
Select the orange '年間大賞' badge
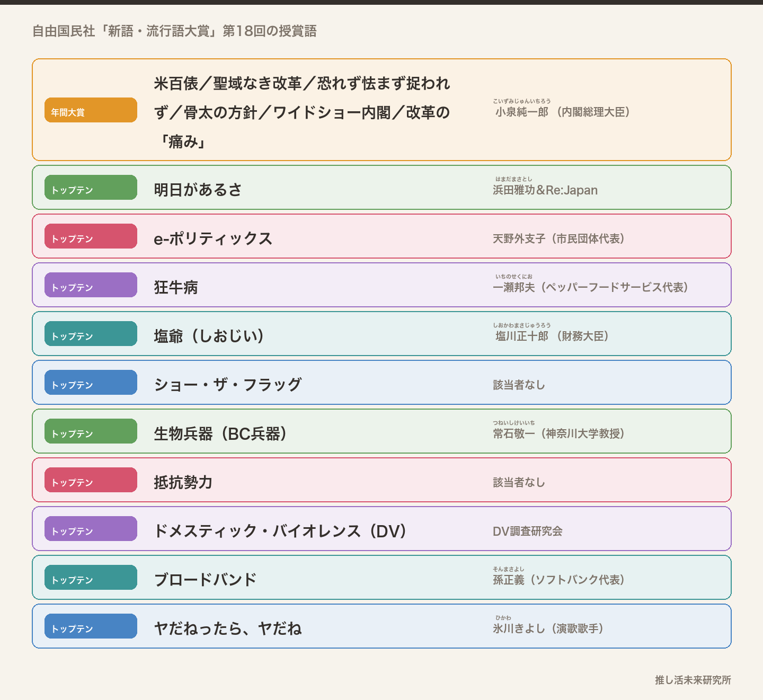[91, 110]
